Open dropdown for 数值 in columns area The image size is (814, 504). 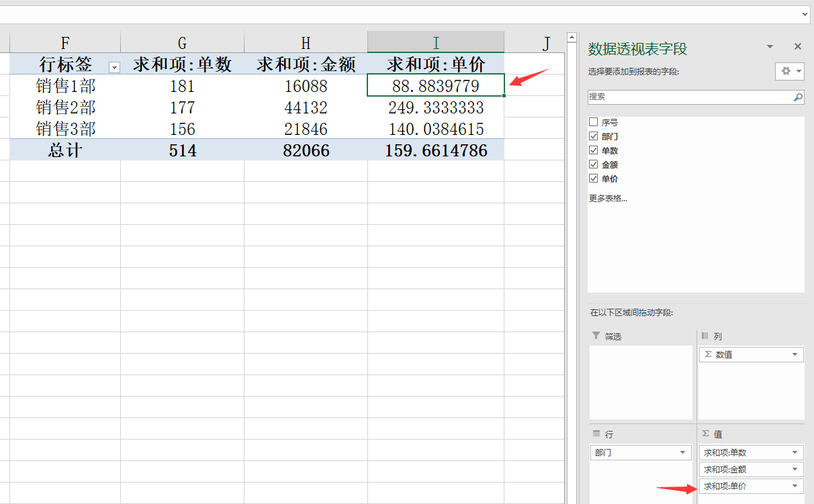(x=795, y=354)
